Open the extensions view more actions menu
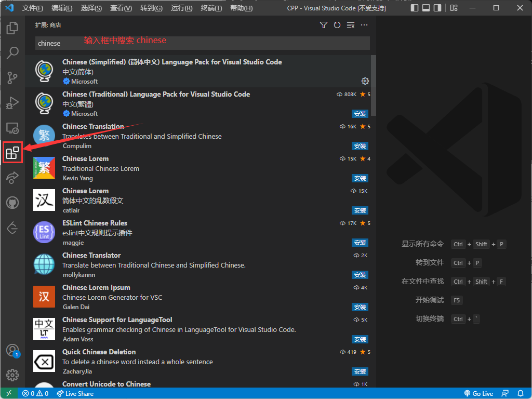 point(364,25)
